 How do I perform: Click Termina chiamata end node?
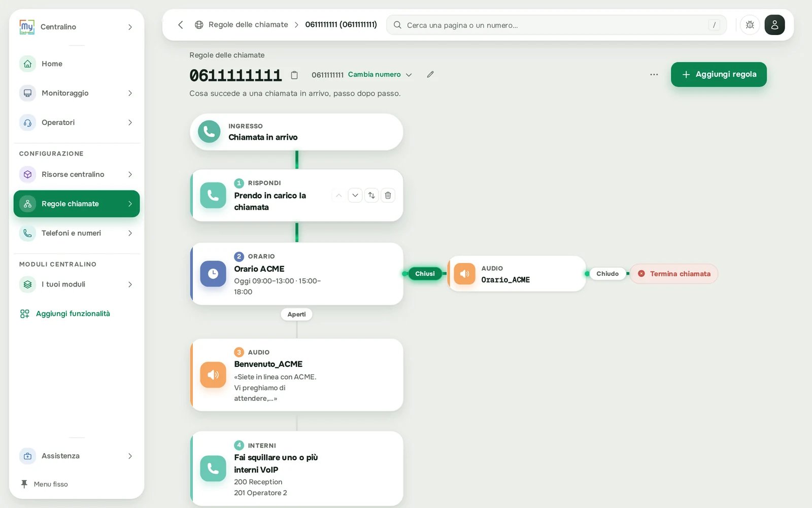coord(674,274)
